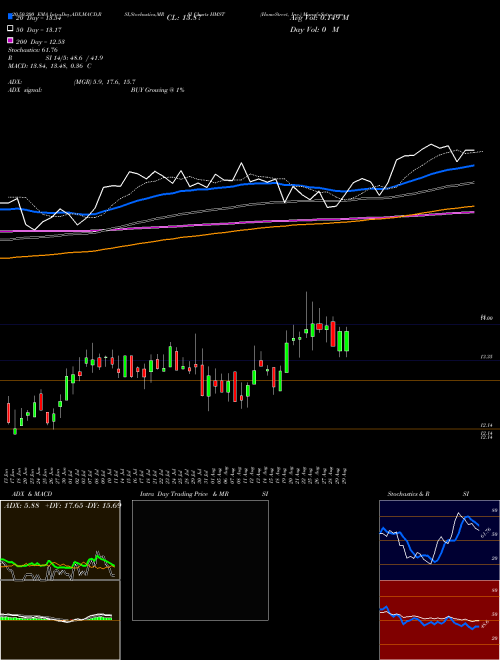This screenshot has height=660, width=500.
Task: Click the 'Avg Vol: 0.149 M' text
Action: tap(319, 18)
